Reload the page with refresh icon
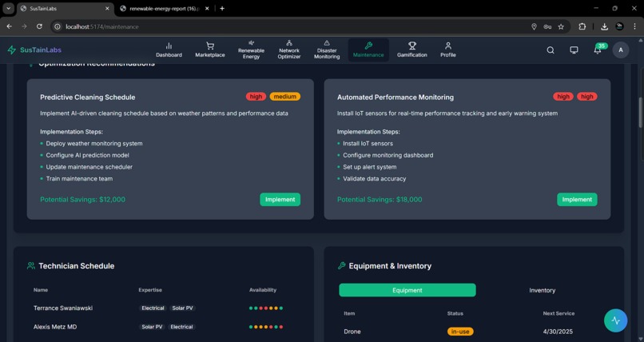 pos(39,26)
